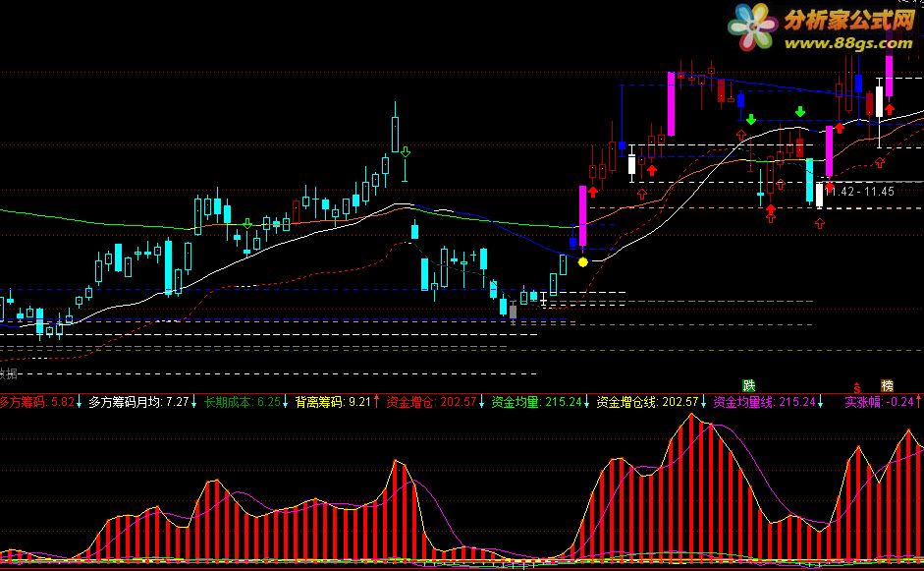Click the gray candle at the chart low

[x=513, y=312]
